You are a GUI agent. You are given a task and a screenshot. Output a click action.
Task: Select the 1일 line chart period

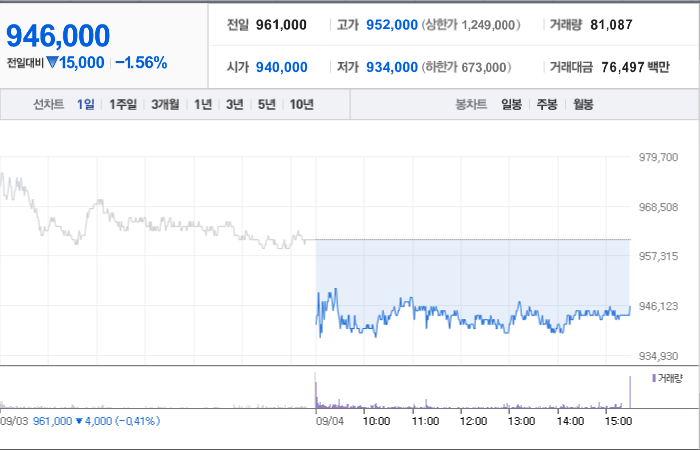point(86,104)
